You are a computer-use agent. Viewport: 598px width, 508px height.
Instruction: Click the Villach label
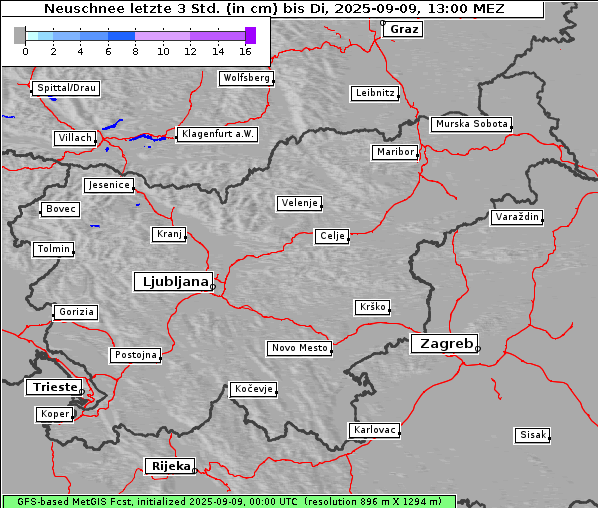(75, 138)
